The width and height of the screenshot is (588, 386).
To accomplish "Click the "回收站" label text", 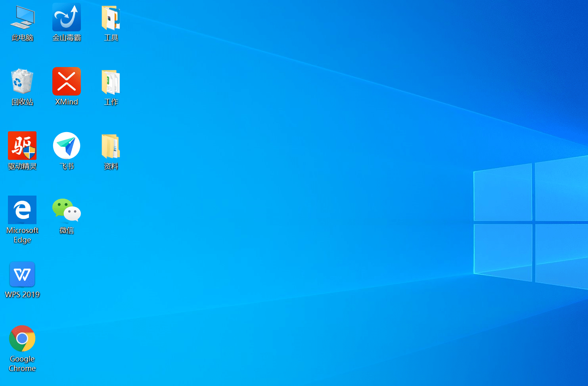I will pos(22,102).
